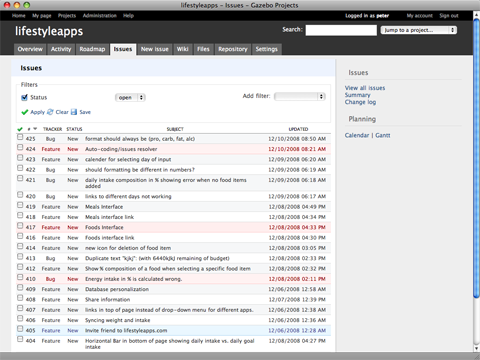Click the vertical scrollbar thumb

pos(476,158)
